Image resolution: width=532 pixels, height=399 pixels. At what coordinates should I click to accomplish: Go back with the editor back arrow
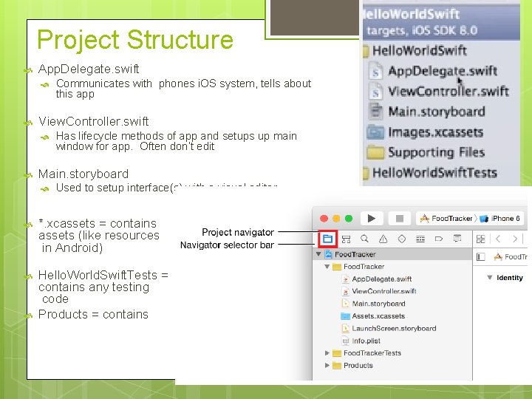tap(498, 239)
